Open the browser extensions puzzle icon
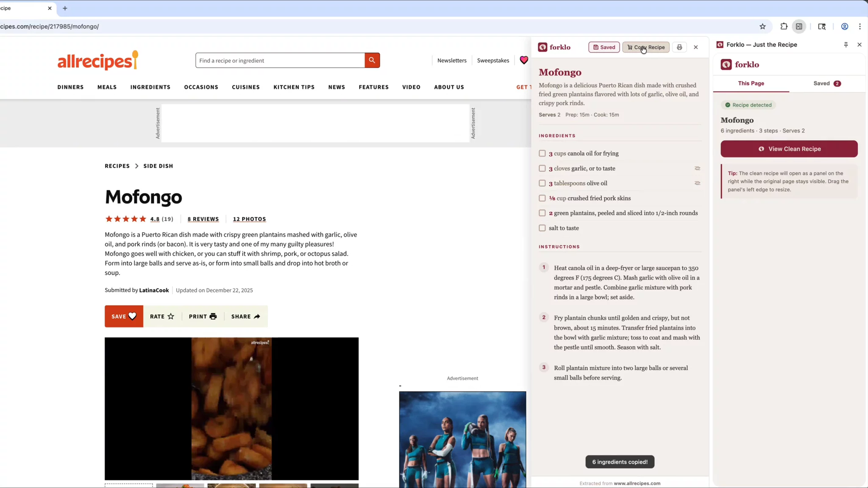This screenshot has height=488, width=868. (x=784, y=26)
